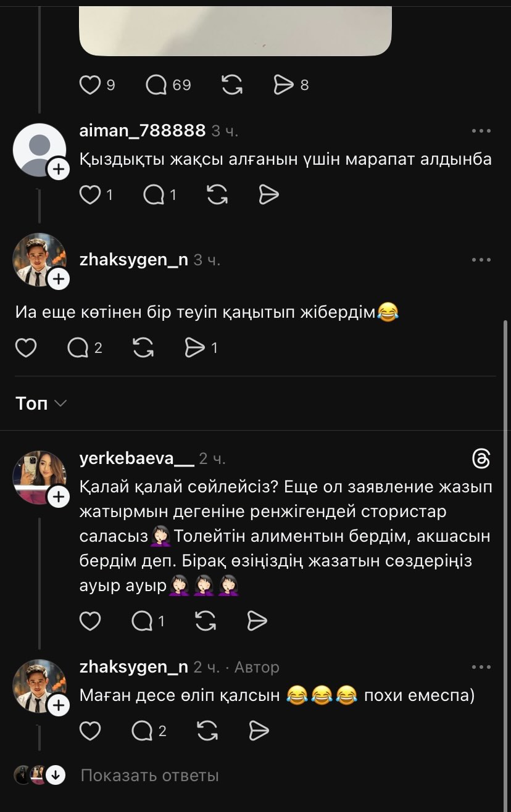This screenshot has width=511, height=812.
Task: Share the top post with 8 sends
Action: point(284,85)
